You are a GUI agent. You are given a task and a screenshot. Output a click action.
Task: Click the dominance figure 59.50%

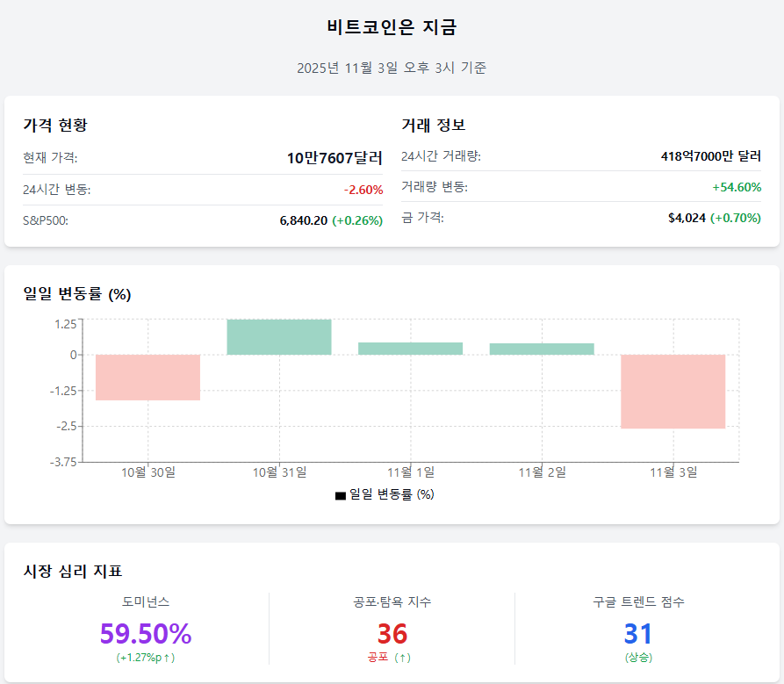(146, 633)
